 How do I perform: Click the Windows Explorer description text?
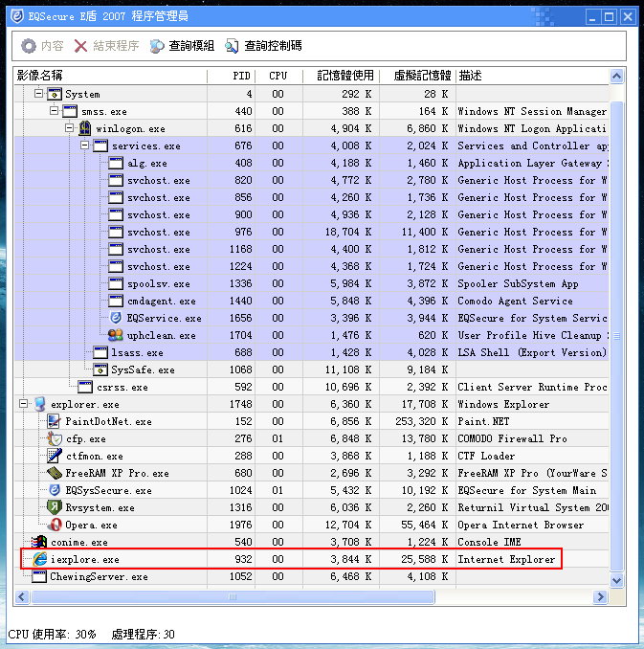503,404
